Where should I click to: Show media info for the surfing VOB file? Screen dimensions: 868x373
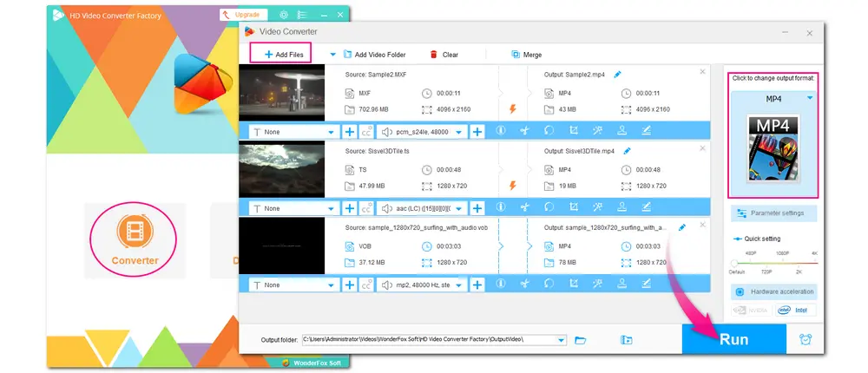tap(500, 284)
